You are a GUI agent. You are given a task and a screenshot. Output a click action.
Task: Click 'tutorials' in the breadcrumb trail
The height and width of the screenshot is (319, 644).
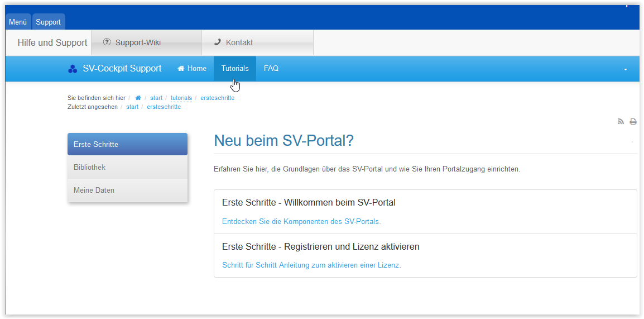coord(181,98)
